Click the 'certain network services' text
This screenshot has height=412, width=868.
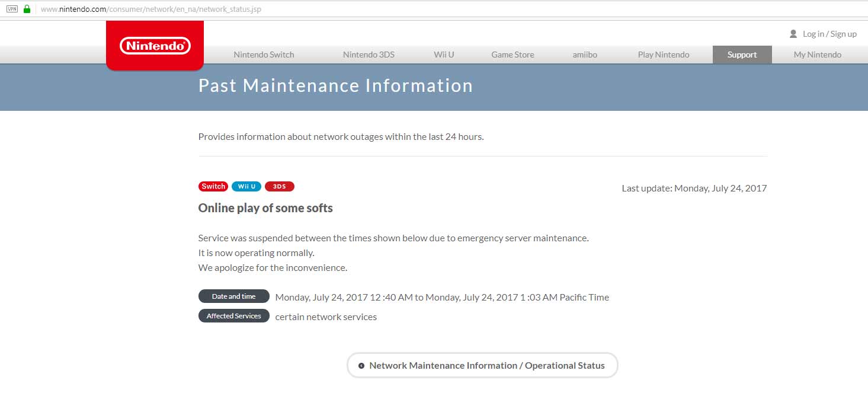(326, 317)
